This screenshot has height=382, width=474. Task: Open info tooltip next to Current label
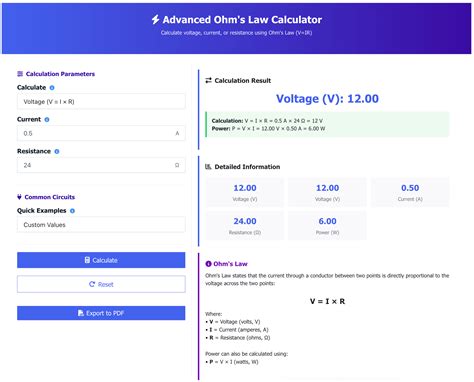pos(47,120)
